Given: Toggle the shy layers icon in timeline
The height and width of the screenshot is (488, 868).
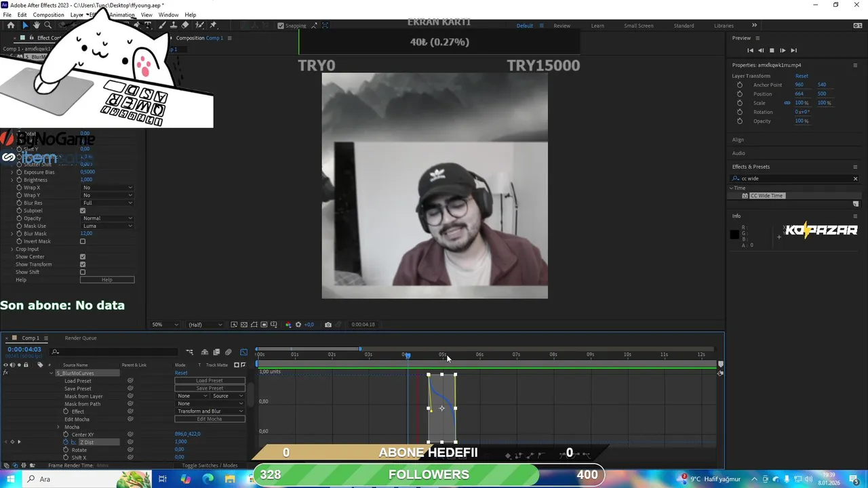Looking at the screenshot, I should [206, 352].
